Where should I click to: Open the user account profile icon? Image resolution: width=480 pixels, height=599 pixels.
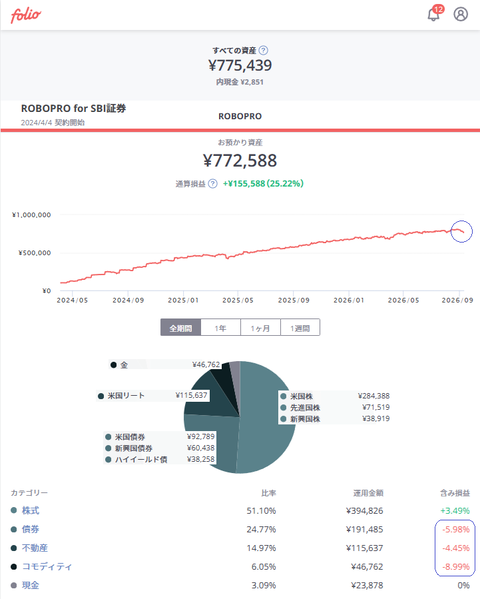(461, 14)
